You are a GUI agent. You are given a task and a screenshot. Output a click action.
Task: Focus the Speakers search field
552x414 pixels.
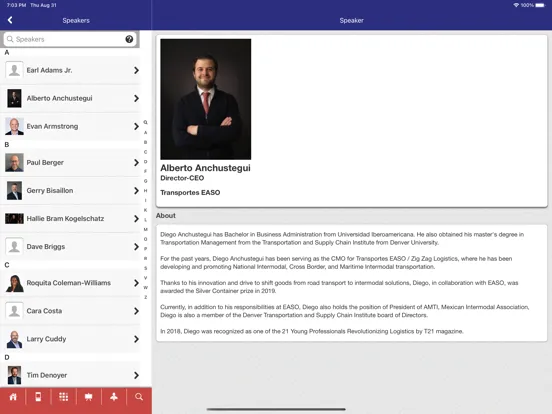coord(70,39)
